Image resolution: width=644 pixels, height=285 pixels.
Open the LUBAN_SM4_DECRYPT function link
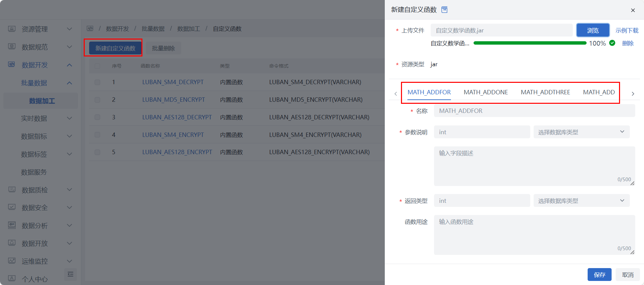tap(173, 82)
